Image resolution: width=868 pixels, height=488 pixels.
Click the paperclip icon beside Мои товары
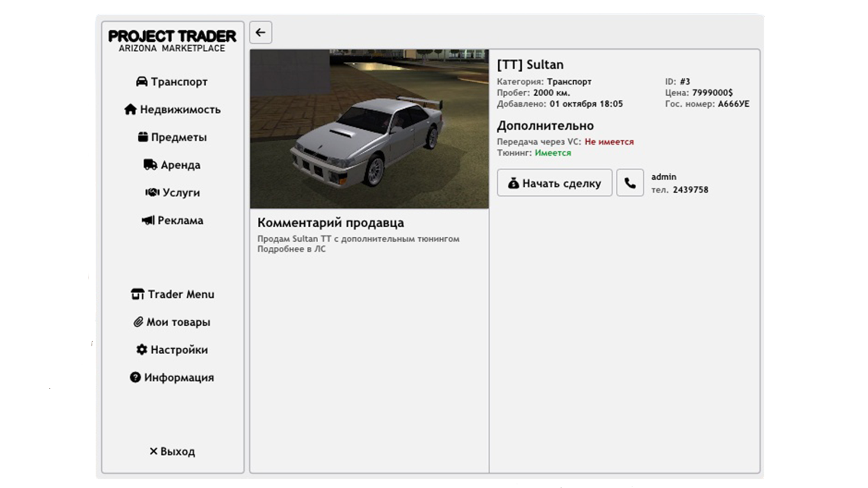pos(138,322)
